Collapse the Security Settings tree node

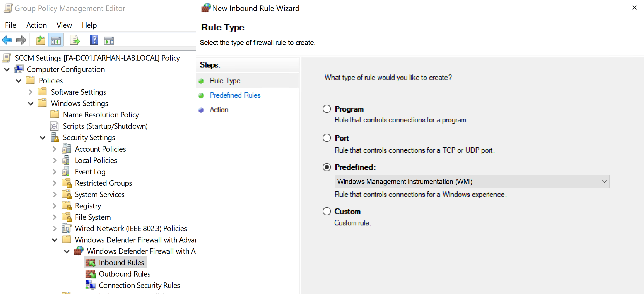click(x=43, y=138)
